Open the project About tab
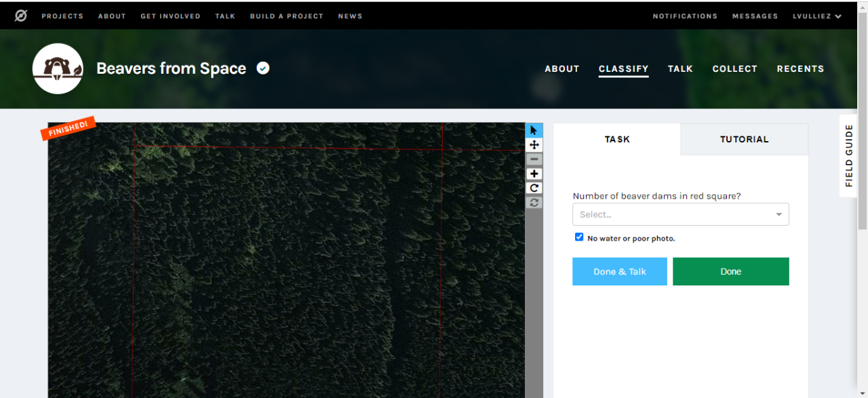This screenshot has width=868, height=398. (x=562, y=68)
